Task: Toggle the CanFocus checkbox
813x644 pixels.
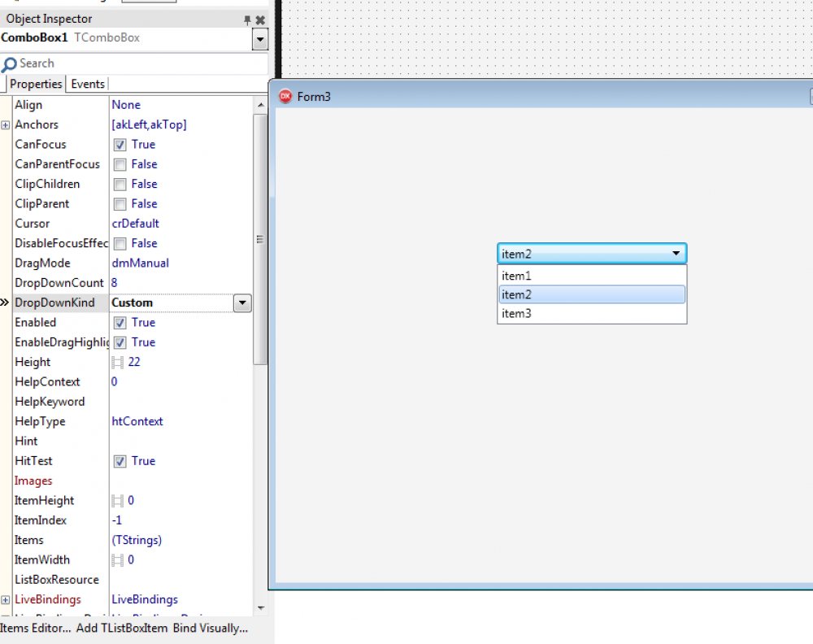Action: [120, 145]
